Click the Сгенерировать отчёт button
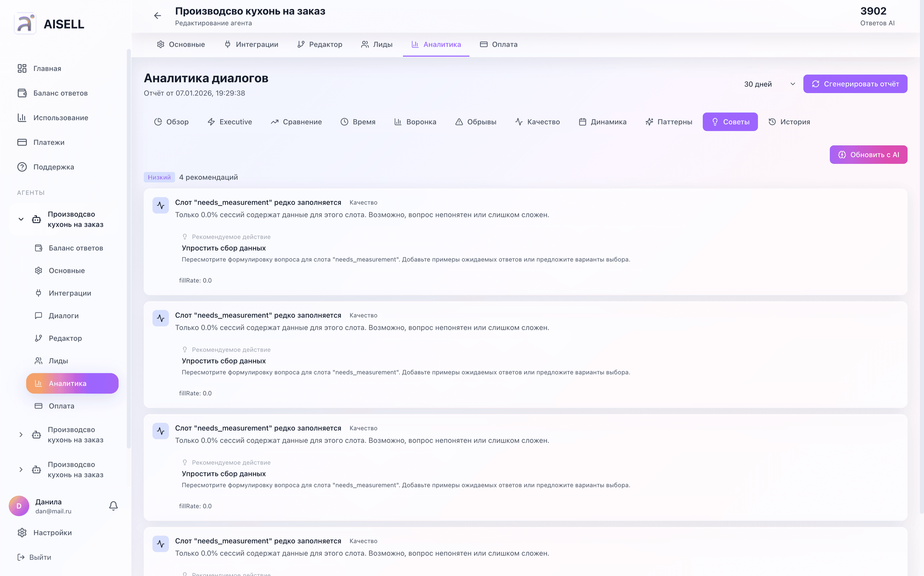 [855, 84]
